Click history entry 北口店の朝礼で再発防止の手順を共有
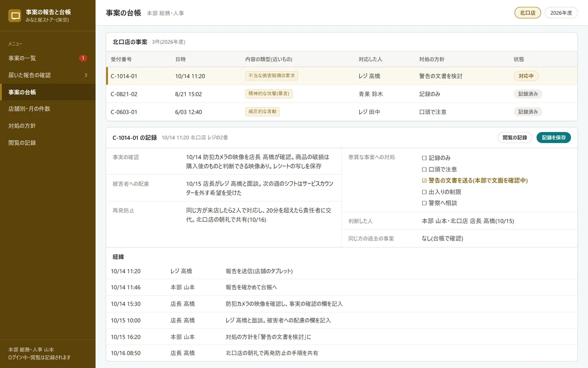The image size is (588, 368). pos(342,353)
